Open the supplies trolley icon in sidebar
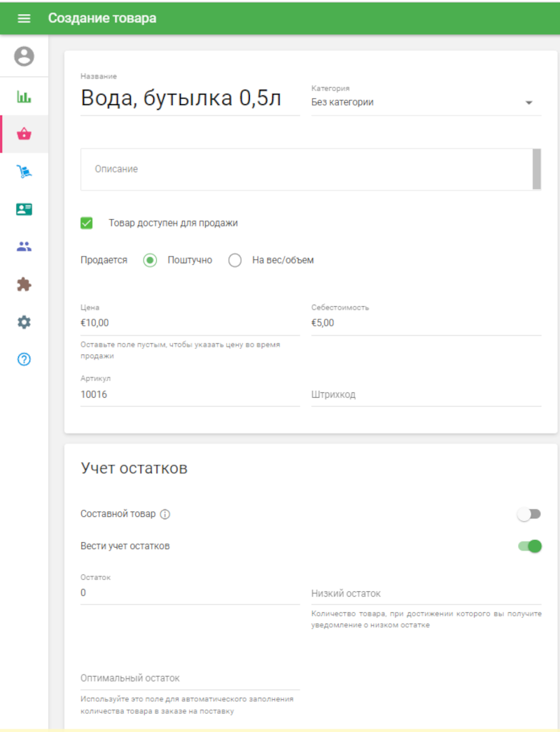 [23, 170]
